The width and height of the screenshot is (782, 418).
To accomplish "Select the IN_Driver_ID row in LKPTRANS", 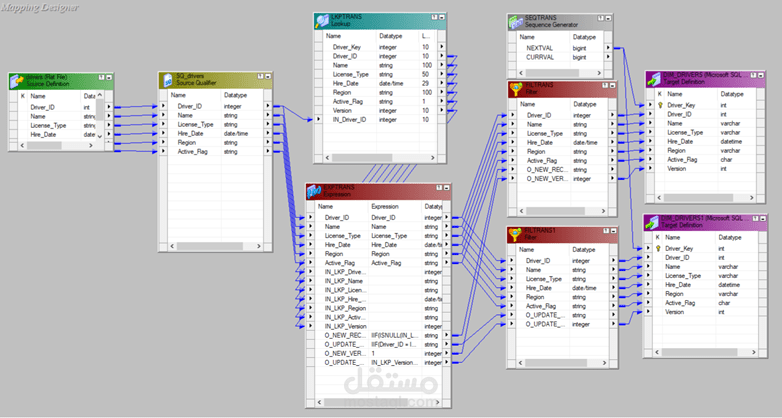I will coord(380,120).
